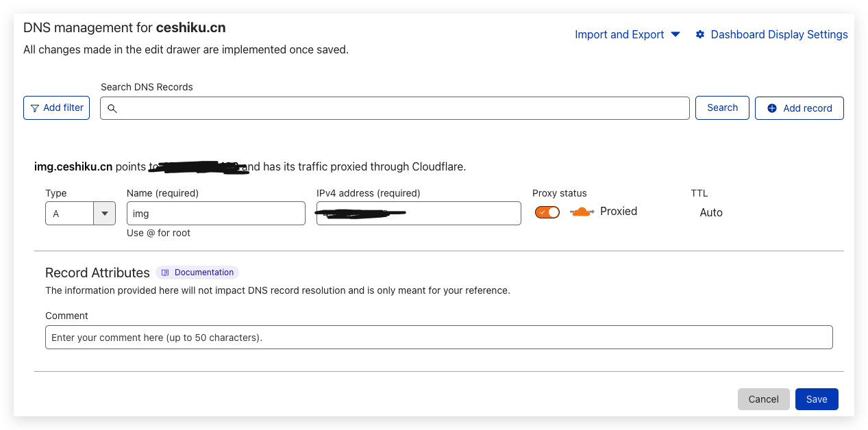Click the 'DNS management for ceshiku.cn' heading

125,28
